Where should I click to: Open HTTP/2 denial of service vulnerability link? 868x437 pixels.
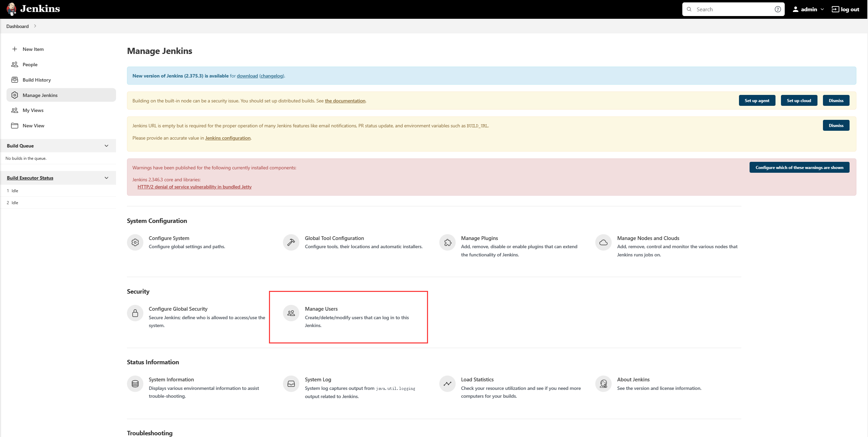click(x=195, y=187)
